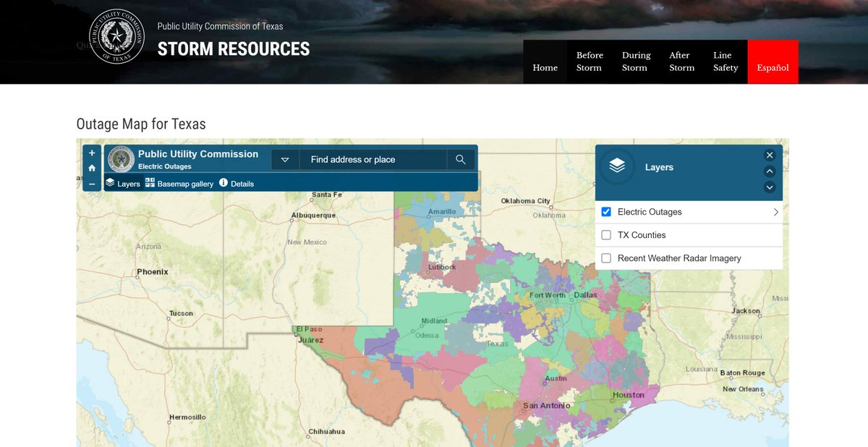
Task: Open the search source dropdown arrow
Action: (285, 159)
